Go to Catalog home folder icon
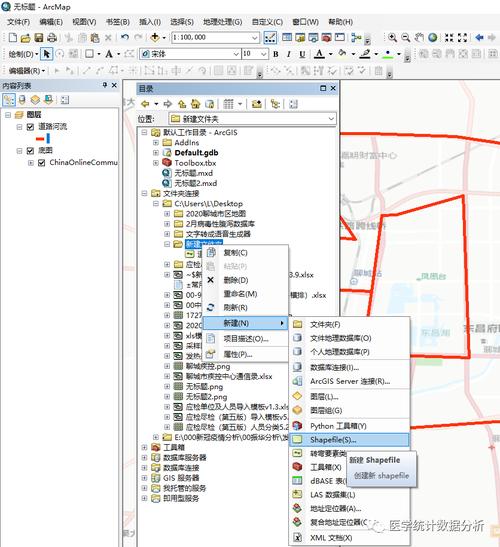 click(195, 104)
